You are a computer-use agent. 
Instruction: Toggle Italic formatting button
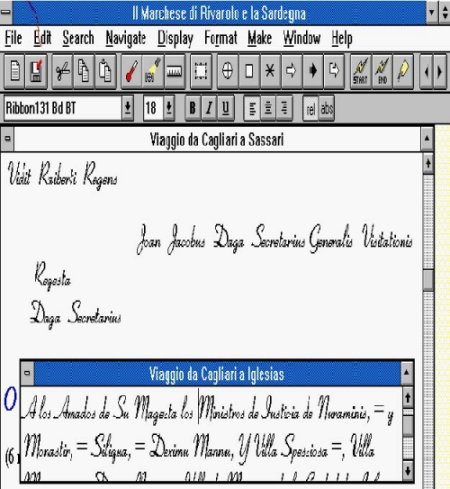coord(209,108)
